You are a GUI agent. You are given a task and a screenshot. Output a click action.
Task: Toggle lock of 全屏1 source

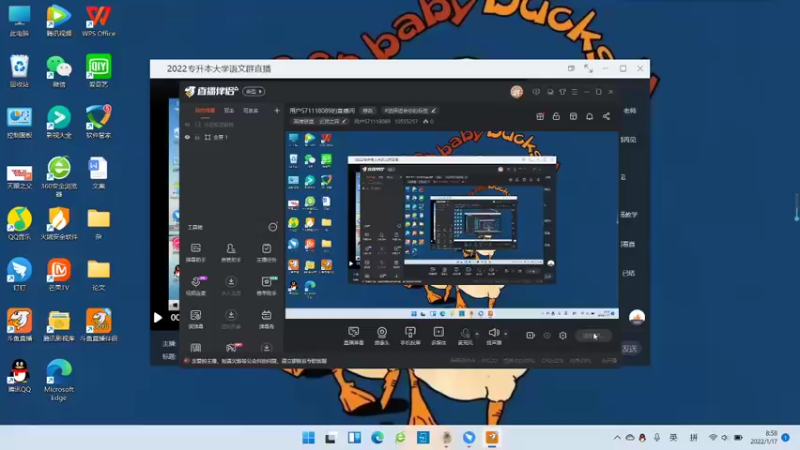tap(197, 137)
